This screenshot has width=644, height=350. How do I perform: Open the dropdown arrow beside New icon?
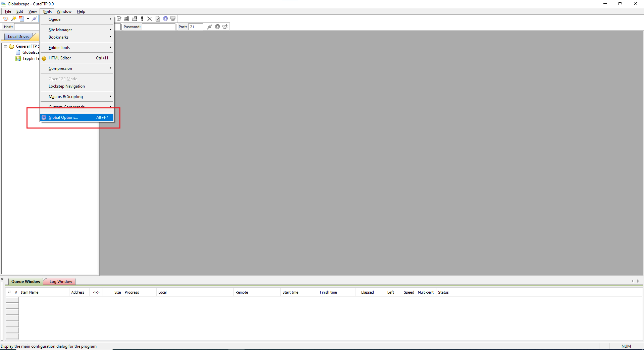coord(28,19)
